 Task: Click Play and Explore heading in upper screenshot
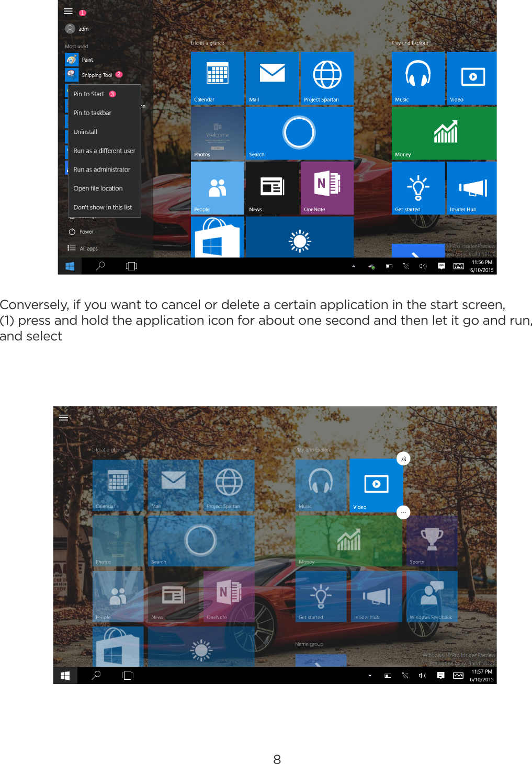tap(410, 43)
